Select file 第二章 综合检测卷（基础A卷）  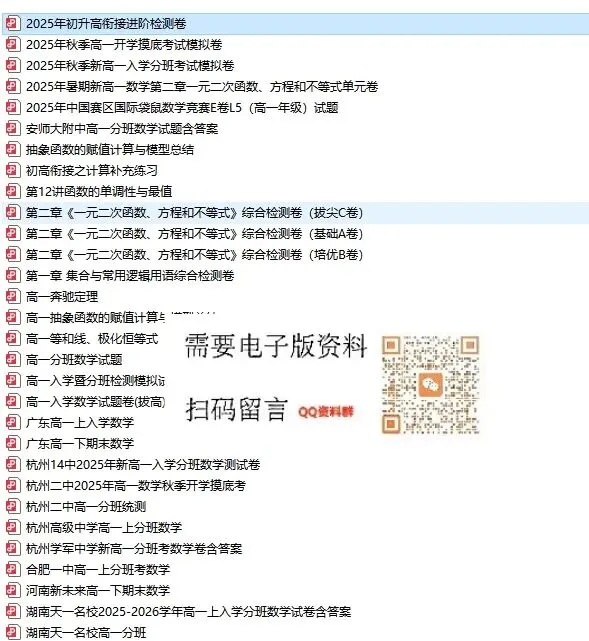pyautogui.click(x=194, y=233)
